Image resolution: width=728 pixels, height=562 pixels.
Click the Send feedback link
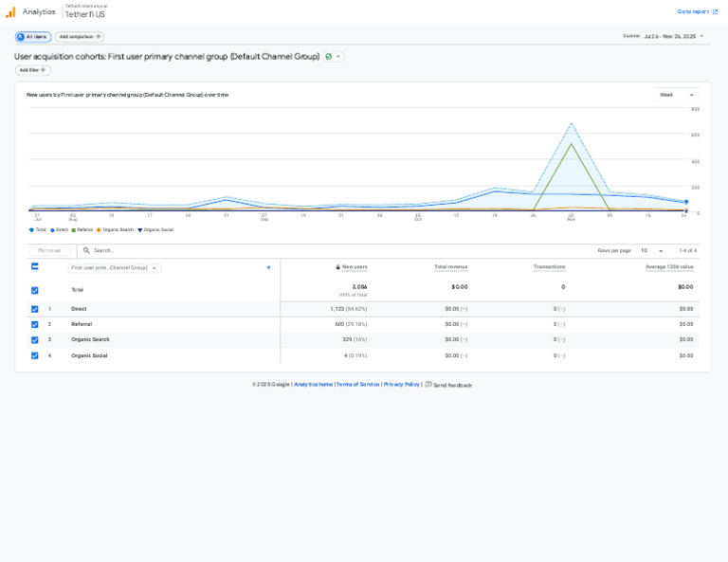(x=448, y=385)
